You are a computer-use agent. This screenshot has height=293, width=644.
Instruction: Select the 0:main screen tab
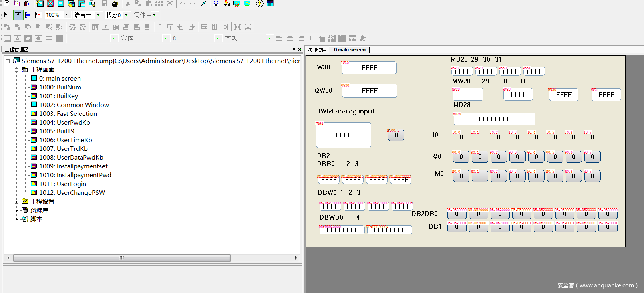350,50
